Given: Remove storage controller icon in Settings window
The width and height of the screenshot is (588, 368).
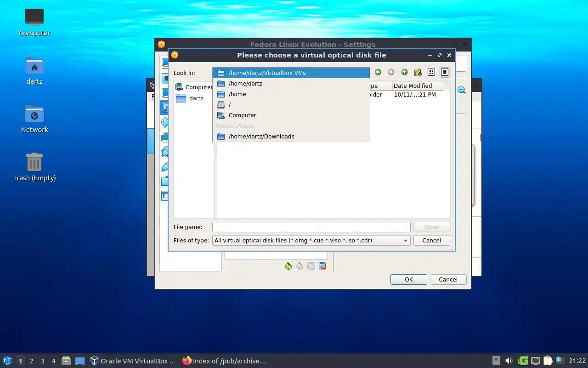Looking at the screenshot, I should [300, 266].
